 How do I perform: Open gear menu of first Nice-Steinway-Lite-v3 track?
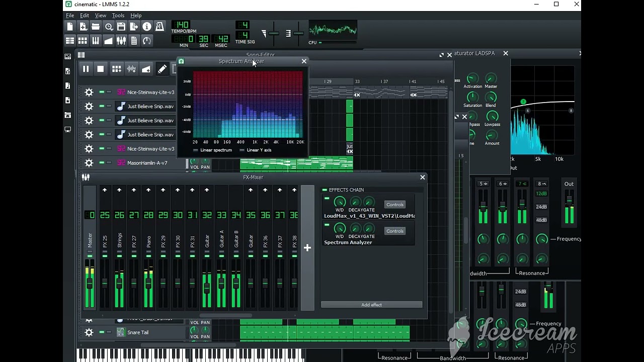click(x=89, y=93)
